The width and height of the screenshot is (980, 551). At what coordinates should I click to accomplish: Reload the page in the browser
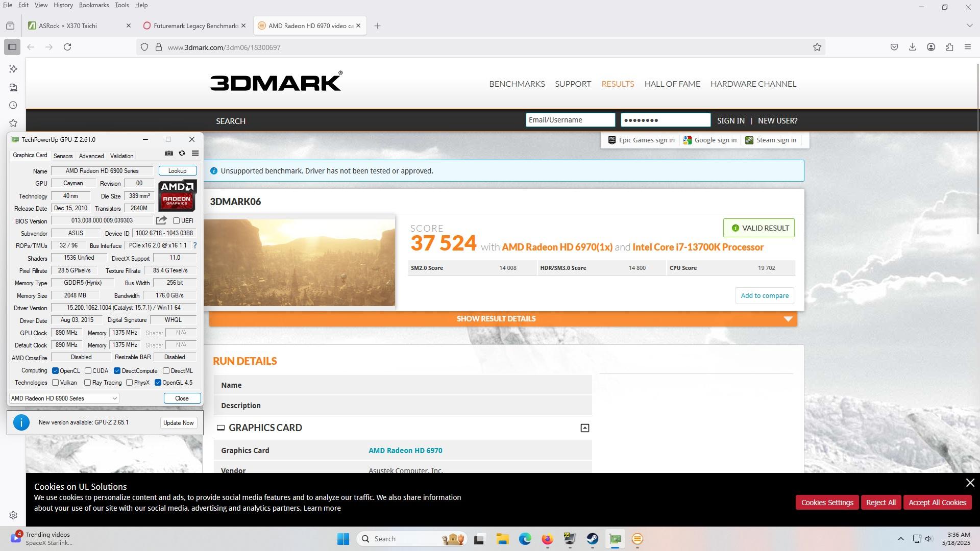click(x=67, y=47)
